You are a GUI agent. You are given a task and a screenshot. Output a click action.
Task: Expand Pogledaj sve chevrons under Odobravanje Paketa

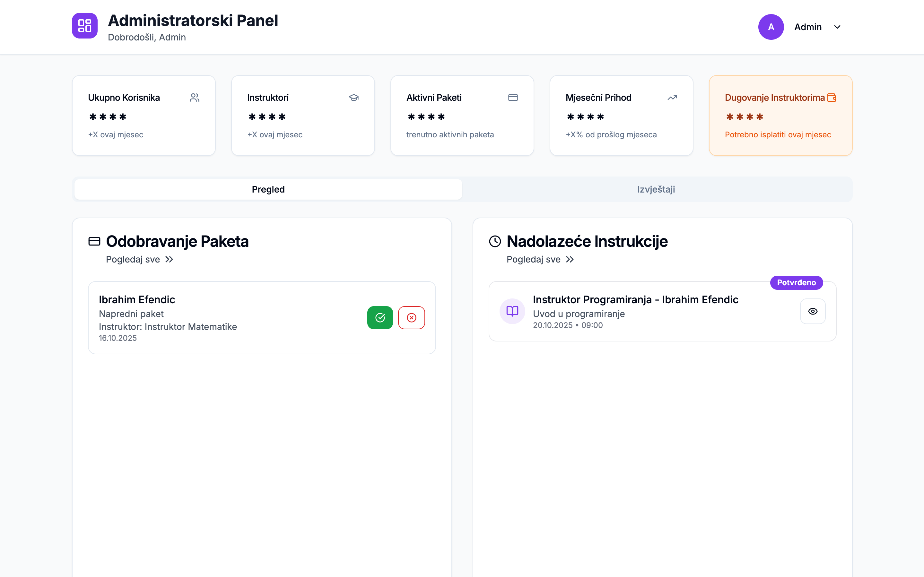tap(169, 260)
